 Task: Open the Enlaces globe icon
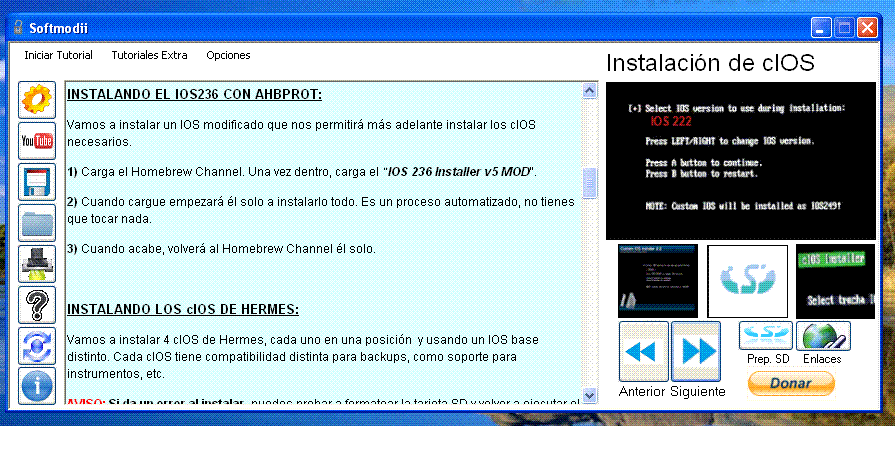(823, 336)
